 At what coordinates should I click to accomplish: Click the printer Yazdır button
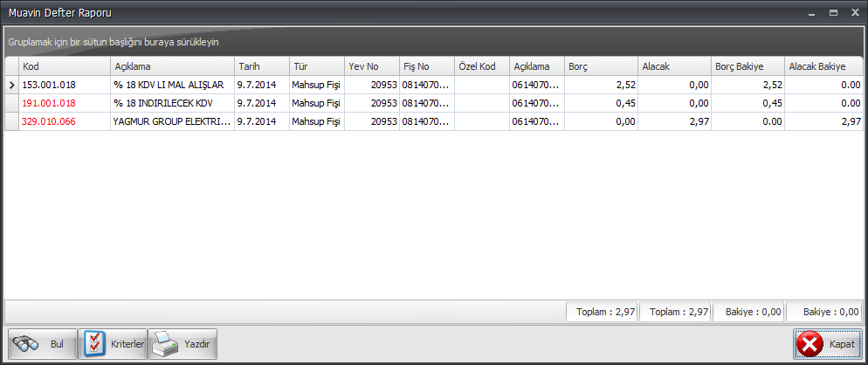[183, 344]
